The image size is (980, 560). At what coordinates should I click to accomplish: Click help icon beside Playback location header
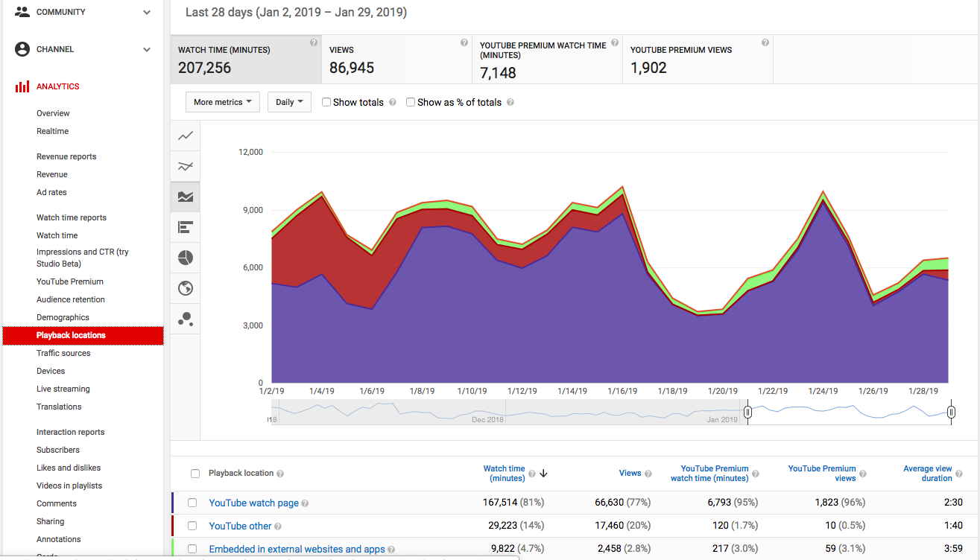coord(281,474)
